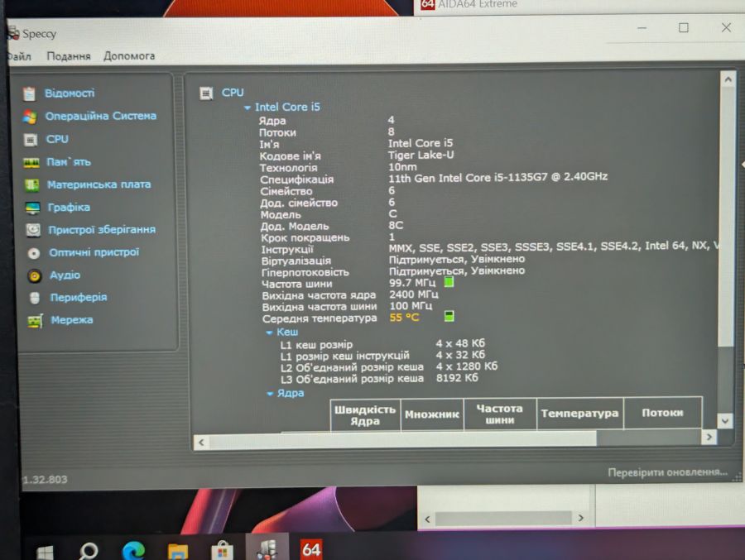Click the Пристрої зберігання hard drive icon
The height and width of the screenshot is (560, 745).
33,230
